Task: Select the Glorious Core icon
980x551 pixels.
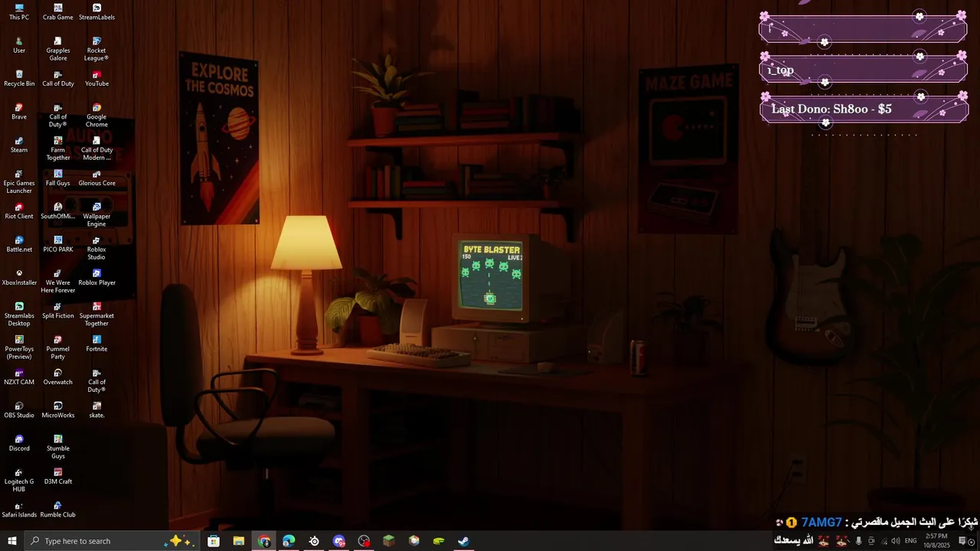Action: [96, 178]
